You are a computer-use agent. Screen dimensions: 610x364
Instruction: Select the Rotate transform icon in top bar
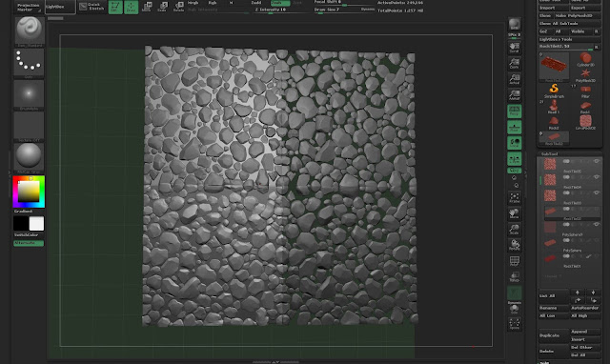point(178,7)
